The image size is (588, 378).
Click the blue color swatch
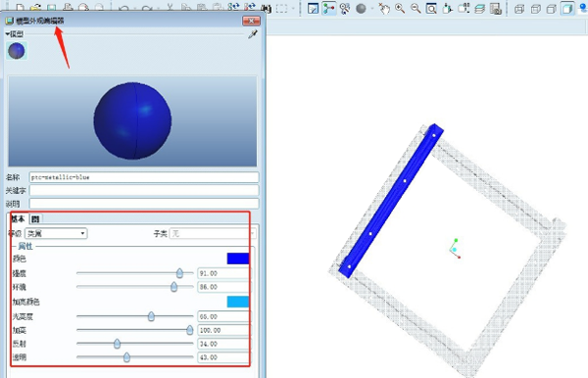click(x=238, y=259)
